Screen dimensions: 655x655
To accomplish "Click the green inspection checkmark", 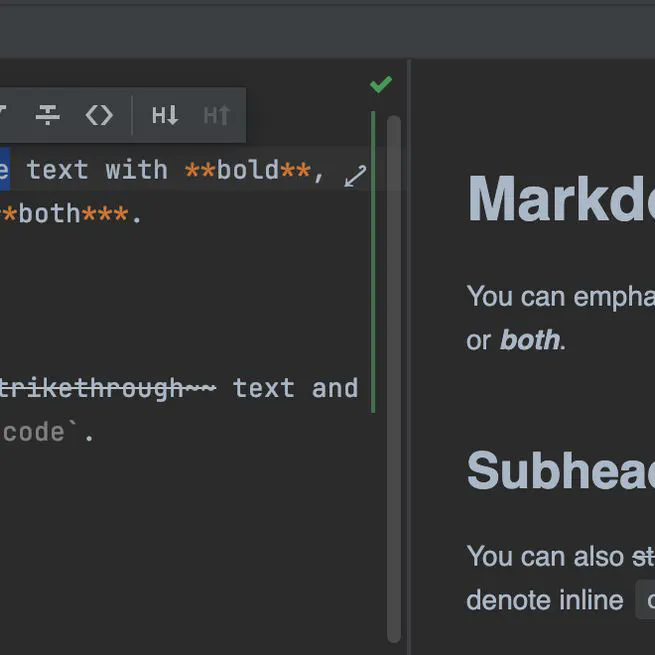I will tap(381, 84).
